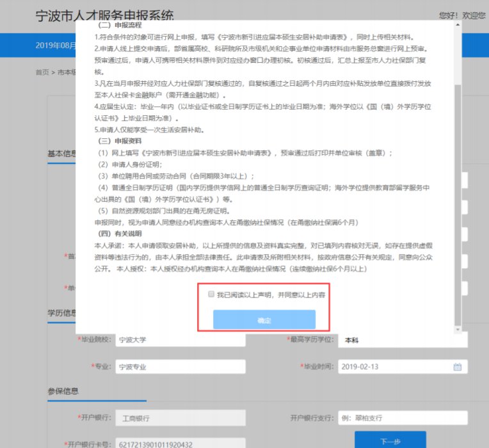Screen dimensions: 489x448
Task: Click the 开户银行支行 input field
Action: (x=403, y=418)
